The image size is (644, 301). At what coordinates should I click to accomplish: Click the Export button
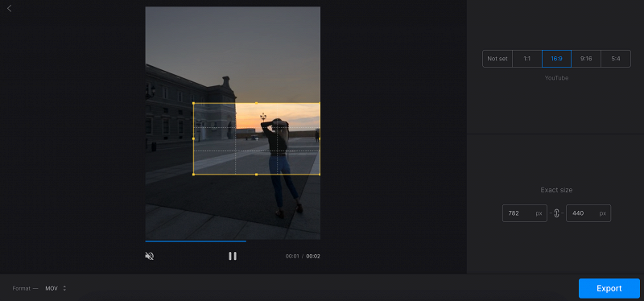pyautogui.click(x=609, y=288)
